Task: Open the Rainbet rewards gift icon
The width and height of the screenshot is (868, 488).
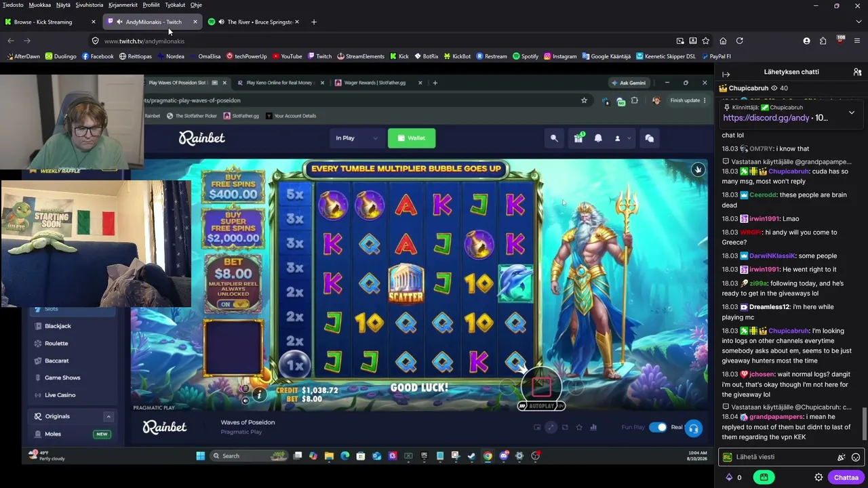Action: pyautogui.click(x=578, y=138)
